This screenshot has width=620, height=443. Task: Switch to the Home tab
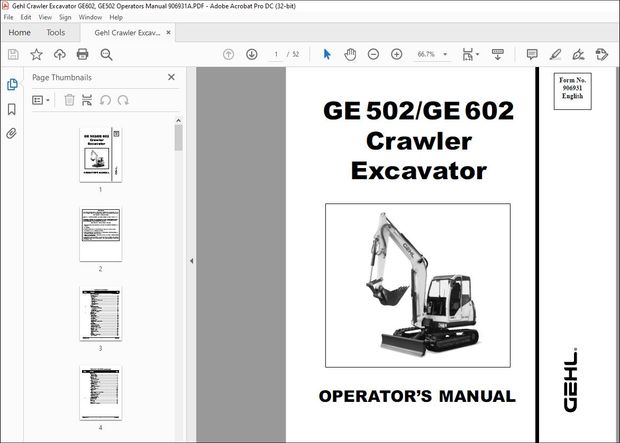pos(19,32)
